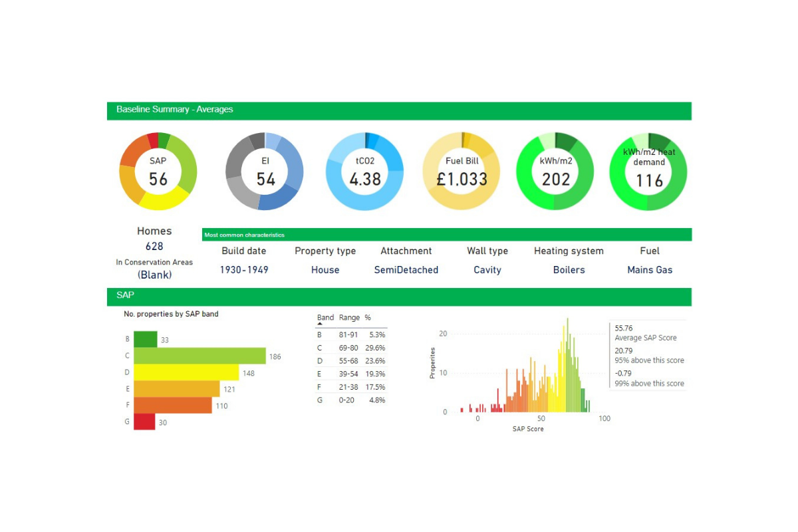Sort table by the Band column header
This screenshot has height=532, width=798.
coord(325,318)
